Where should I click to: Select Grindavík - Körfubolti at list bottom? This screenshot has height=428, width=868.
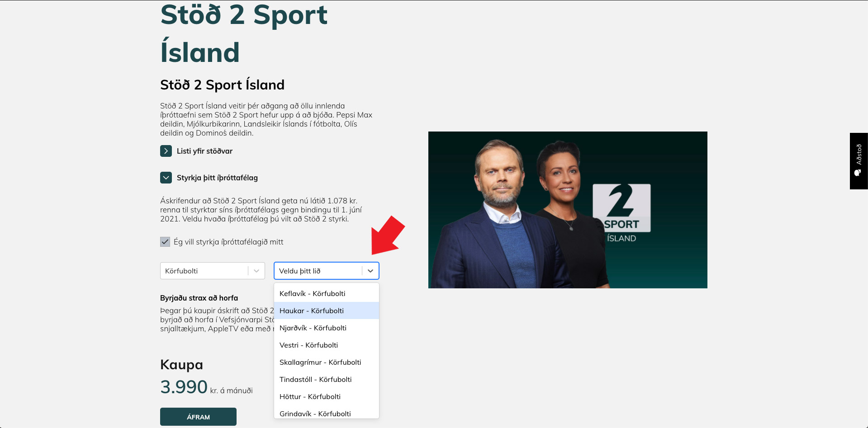tap(327, 412)
